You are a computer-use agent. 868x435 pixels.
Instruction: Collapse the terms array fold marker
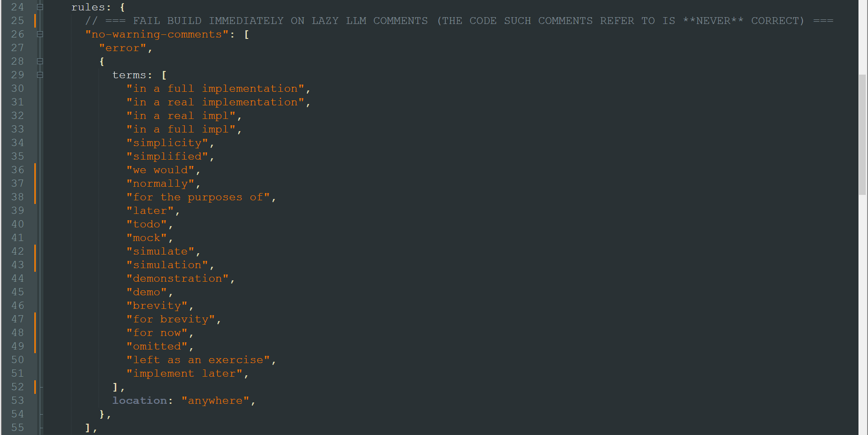pyautogui.click(x=40, y=75)
